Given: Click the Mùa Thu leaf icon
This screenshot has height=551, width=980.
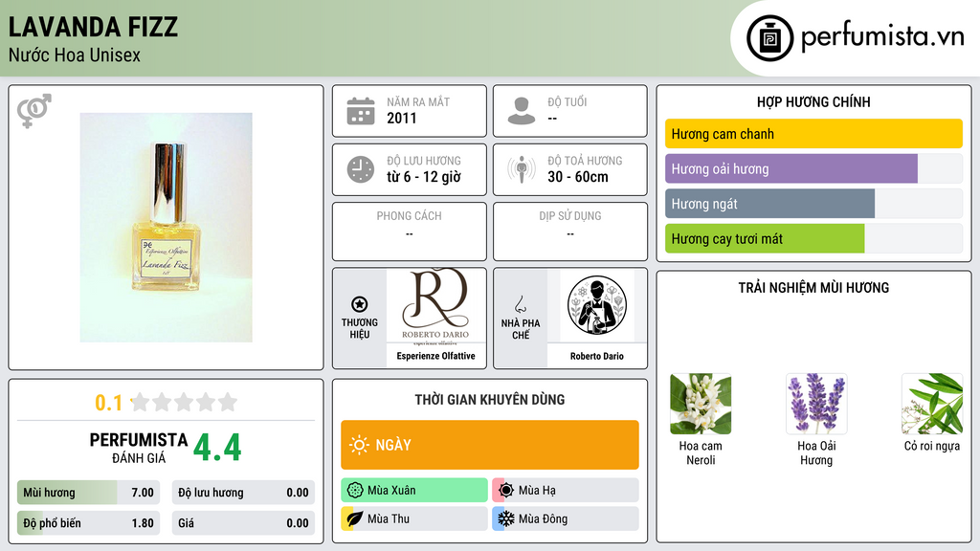Looking at the screenshot, I should click(355, 518).
